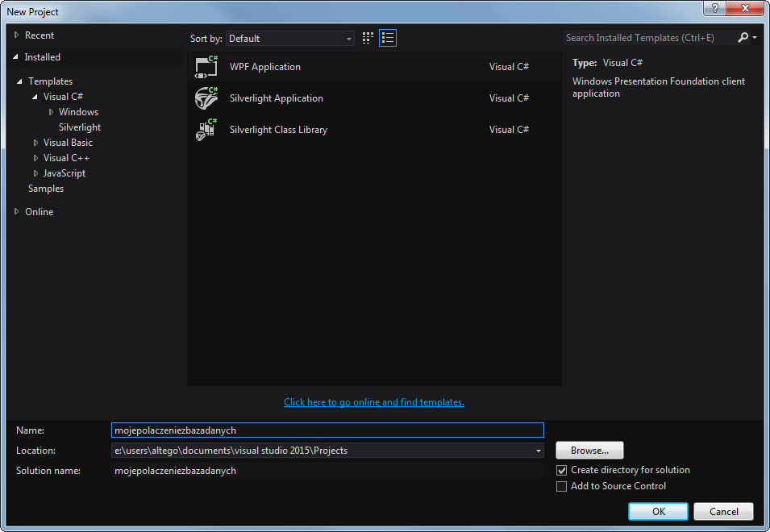Collapse the Templates tree node
The height and width of the screenshot is (532, 770).
tap(19, 81)
